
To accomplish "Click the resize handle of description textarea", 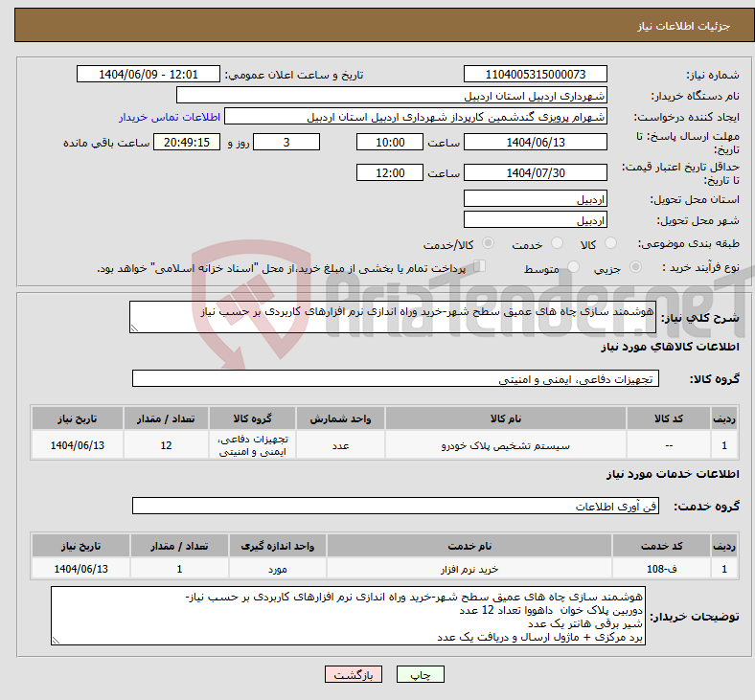I will pyautogui.click(x=134, y=328).
